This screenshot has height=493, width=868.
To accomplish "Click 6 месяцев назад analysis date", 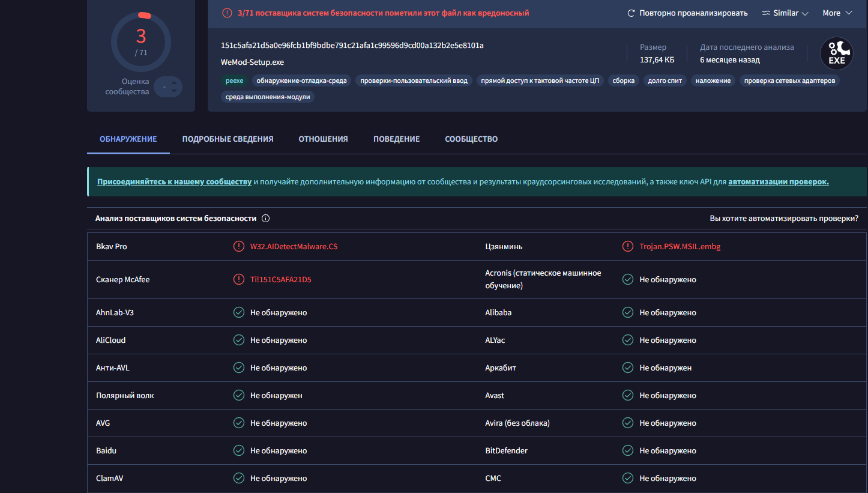I will (x=730, y=60).
